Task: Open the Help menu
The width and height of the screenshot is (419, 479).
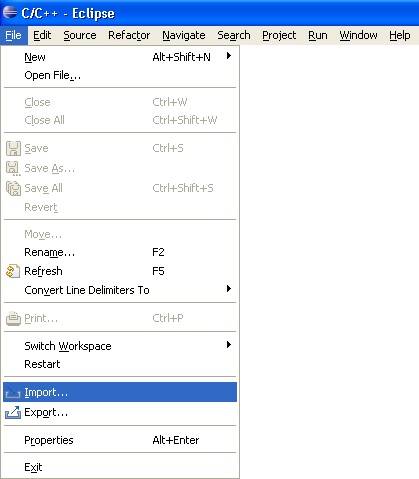Action: tap(400, 35)
